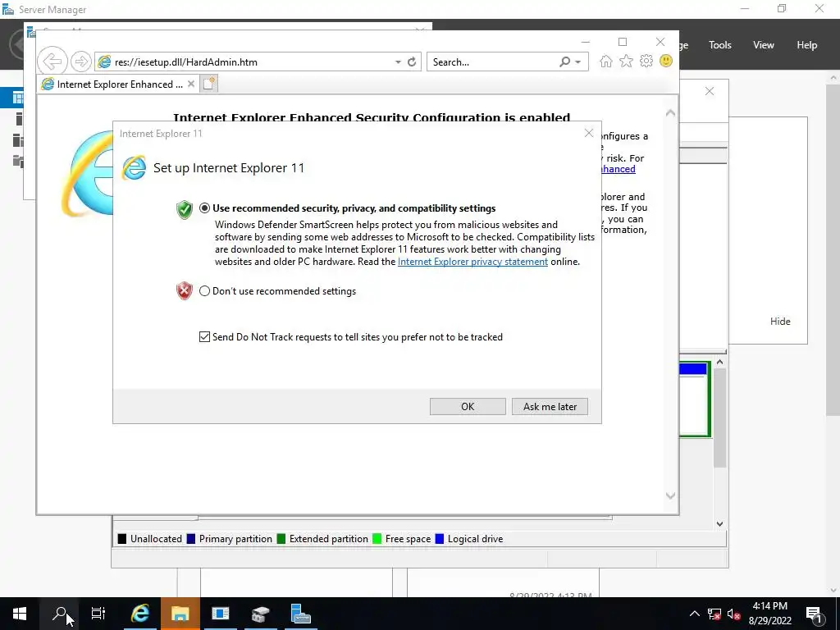Open Internet Explorer privacy statement link
The image size is (840, 630).
coord(472,262)
